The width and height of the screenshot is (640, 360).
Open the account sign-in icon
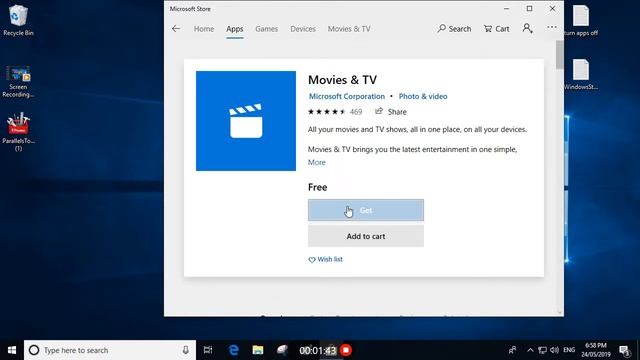pyautogui.click(x=527, y=28)
